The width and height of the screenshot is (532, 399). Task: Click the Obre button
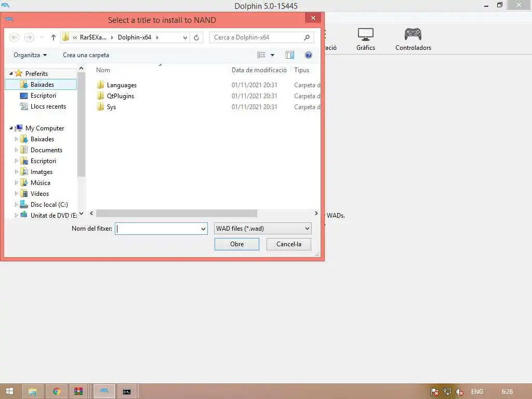(x=237, y=244)
